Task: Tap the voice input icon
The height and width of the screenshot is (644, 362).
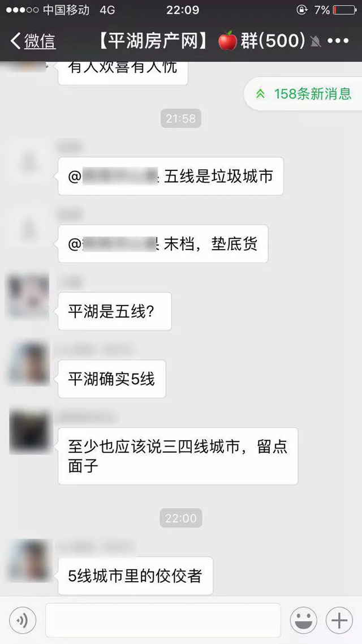Action: tap(23, 620)
